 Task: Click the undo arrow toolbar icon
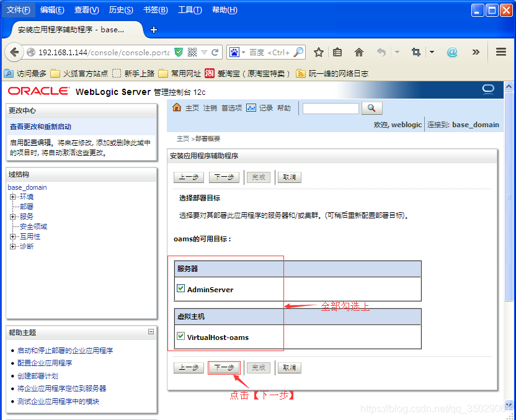381,52
